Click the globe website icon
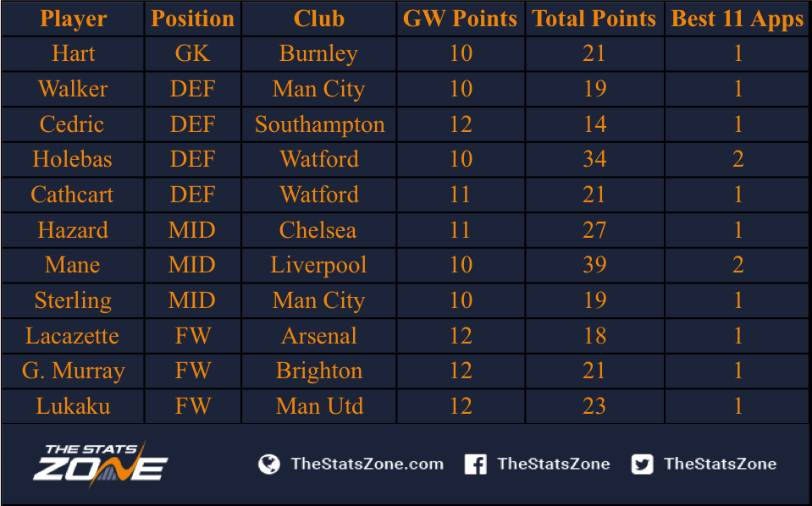Viewport: 812px width, 506px height. coord(269,464)
